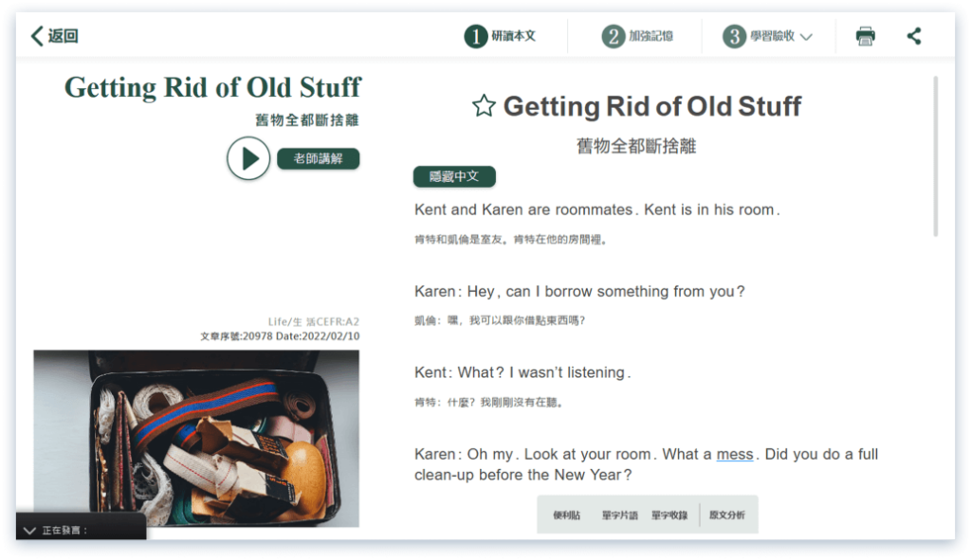Open 單字收錄 in the bottom toolbar

[x=669, y=515]
